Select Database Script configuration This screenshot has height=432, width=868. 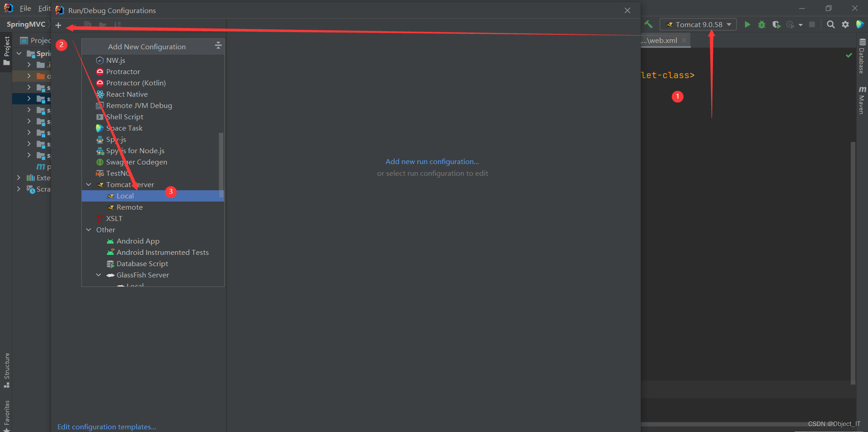(x=142, y=264)
